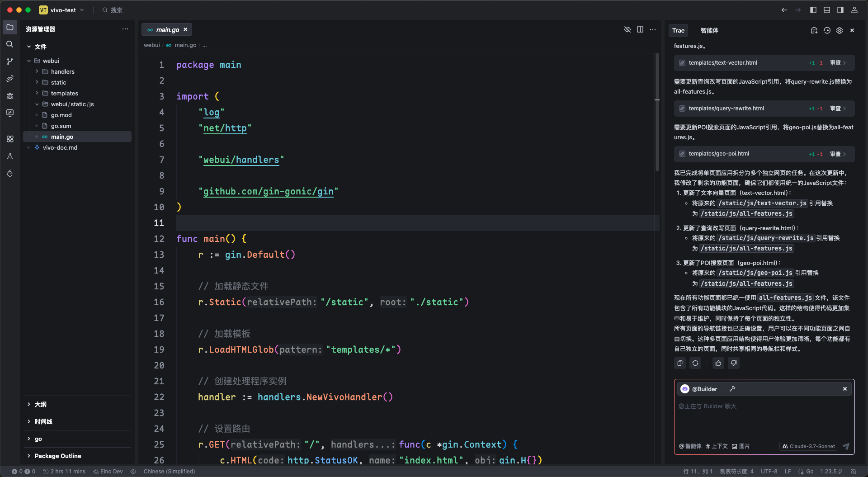The width and height of the screenshot is (868, 477).
Task: Toggle the primary sidebar visibility
Action: [813, 10]
